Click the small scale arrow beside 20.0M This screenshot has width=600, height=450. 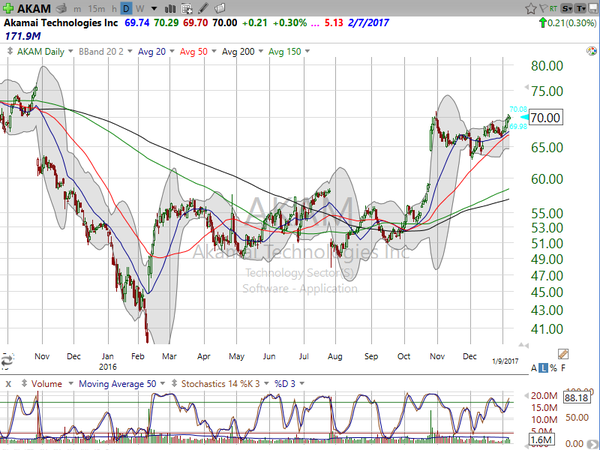tap(527, 396)
